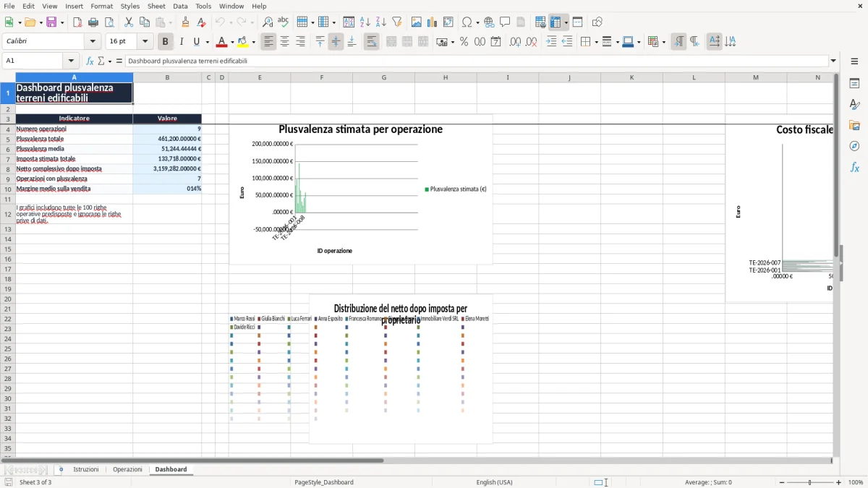Viewport: 868px width, 488px height.
Task: Click the formula input line
Action: point(477,61)
